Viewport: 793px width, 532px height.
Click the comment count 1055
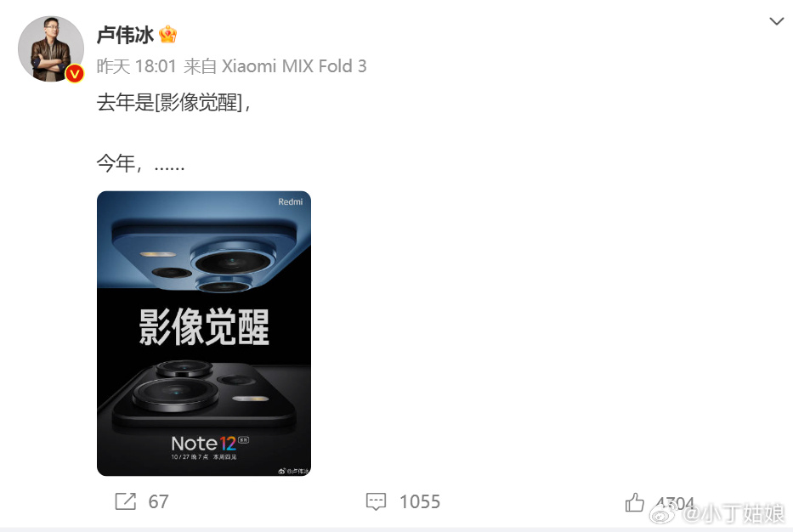click(420, 501)
